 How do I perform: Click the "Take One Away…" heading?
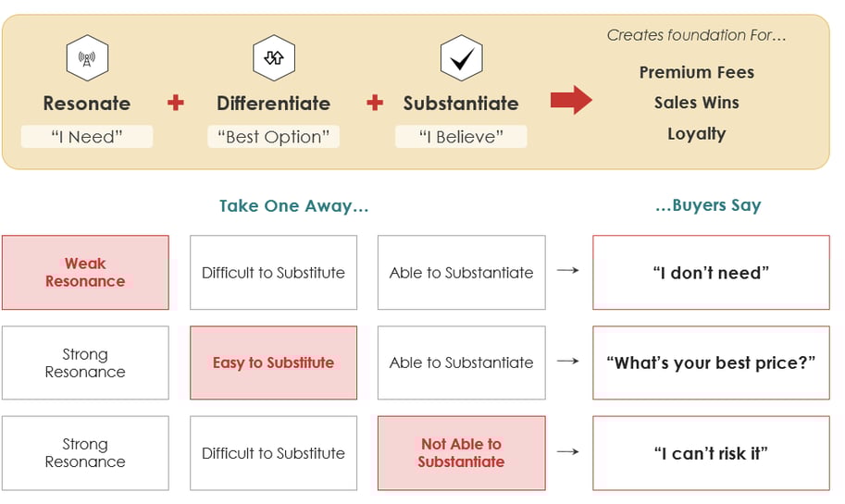point(293,206)
